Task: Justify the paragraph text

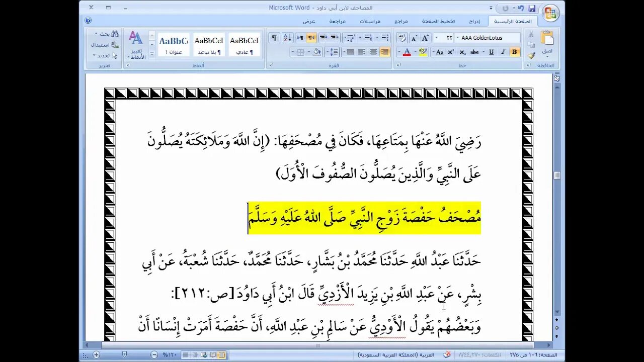Action: tap(350, 52)
